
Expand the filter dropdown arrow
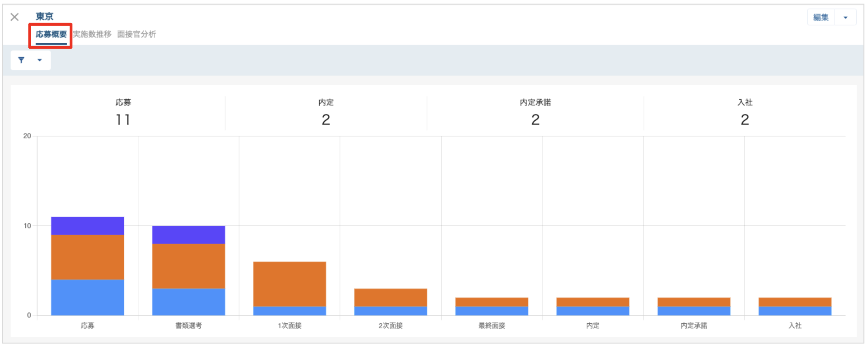pyautogui.click(x=40, y=60)
